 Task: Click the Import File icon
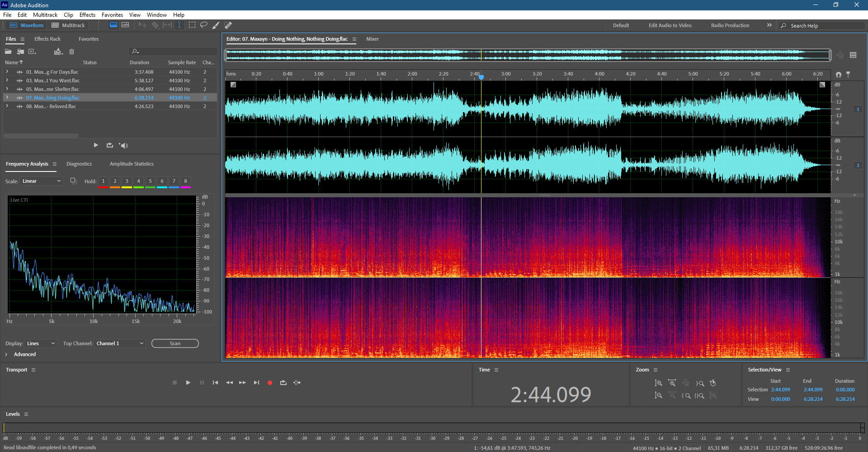click(20, 52)
